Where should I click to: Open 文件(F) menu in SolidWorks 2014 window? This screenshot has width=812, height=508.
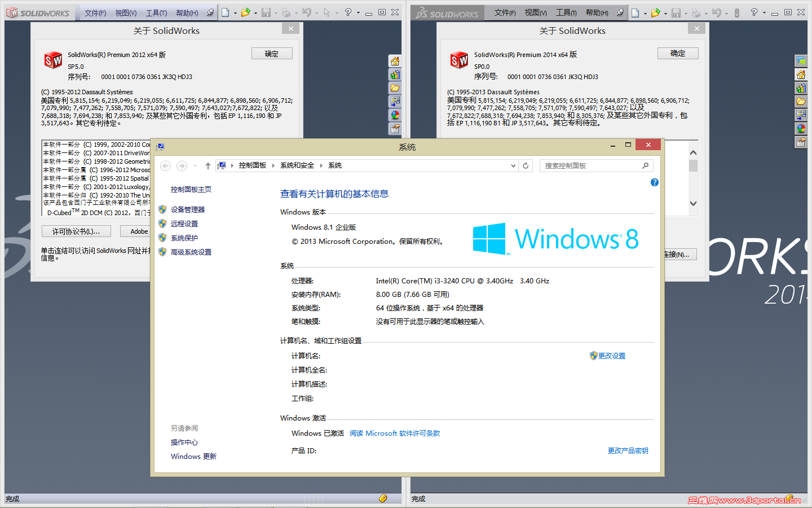(505, 12)
